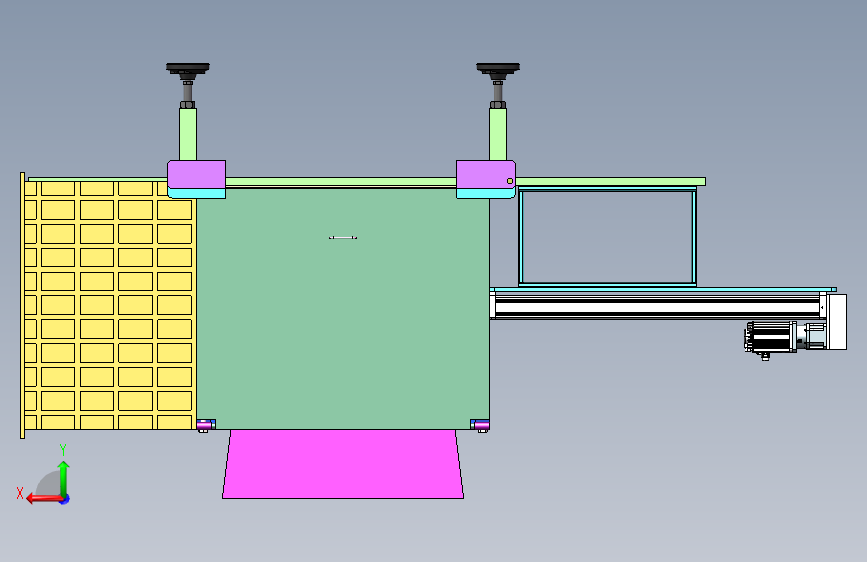Click the white actuator end block

click(x=836, y=322)
